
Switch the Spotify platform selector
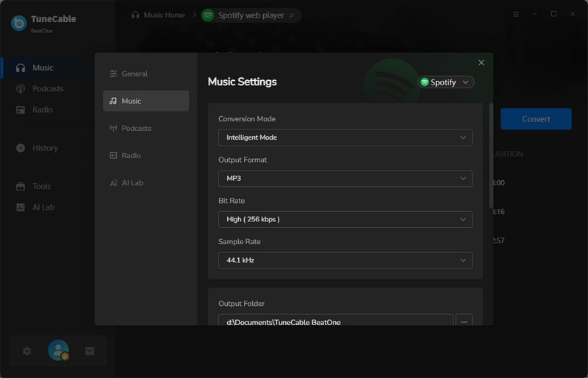pyautogui.click(x=445, y=82)
